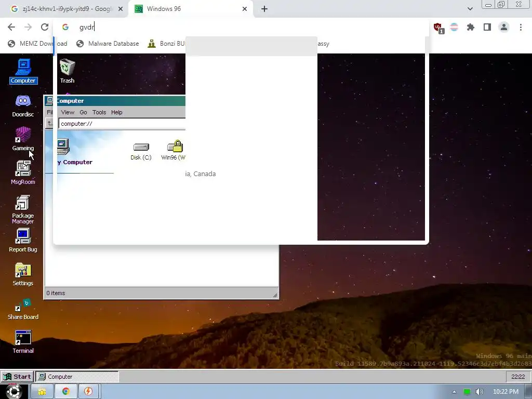Screen dimensions: 532x399
Task: Go back in the browser
Action: (11, 27)
